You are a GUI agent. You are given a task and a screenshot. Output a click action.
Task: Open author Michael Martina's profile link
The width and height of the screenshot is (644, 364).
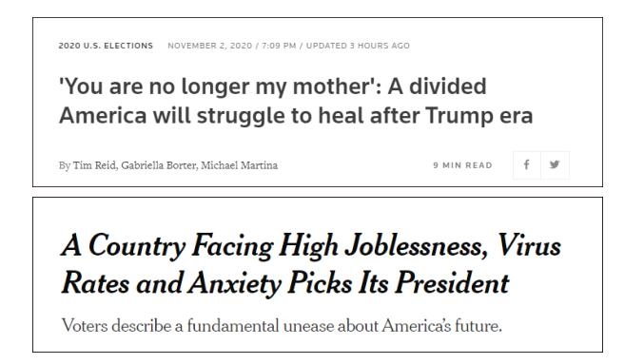click(x=239, y=165)
